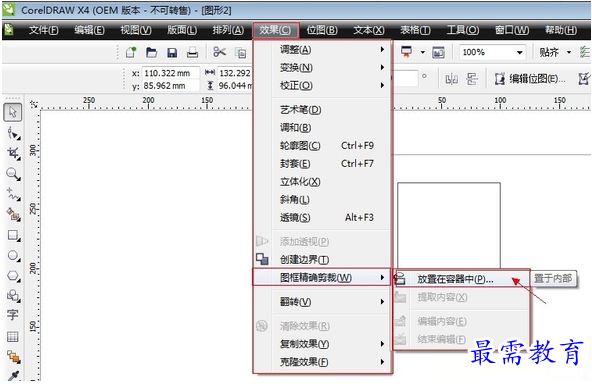The height and width of the screenshot is (384, 592).
Task: Click the rotation angle input field
Action: 405,79
